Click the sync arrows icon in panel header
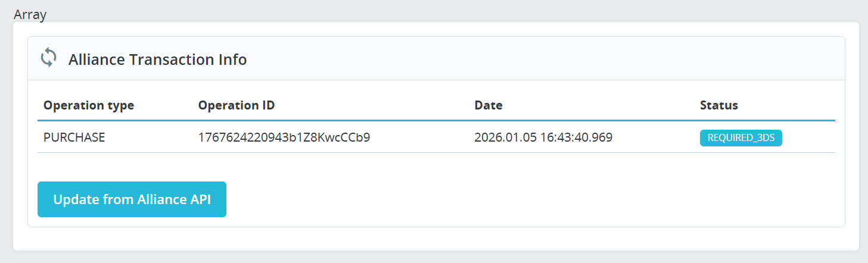868x263 pixels. pos(48,58)
